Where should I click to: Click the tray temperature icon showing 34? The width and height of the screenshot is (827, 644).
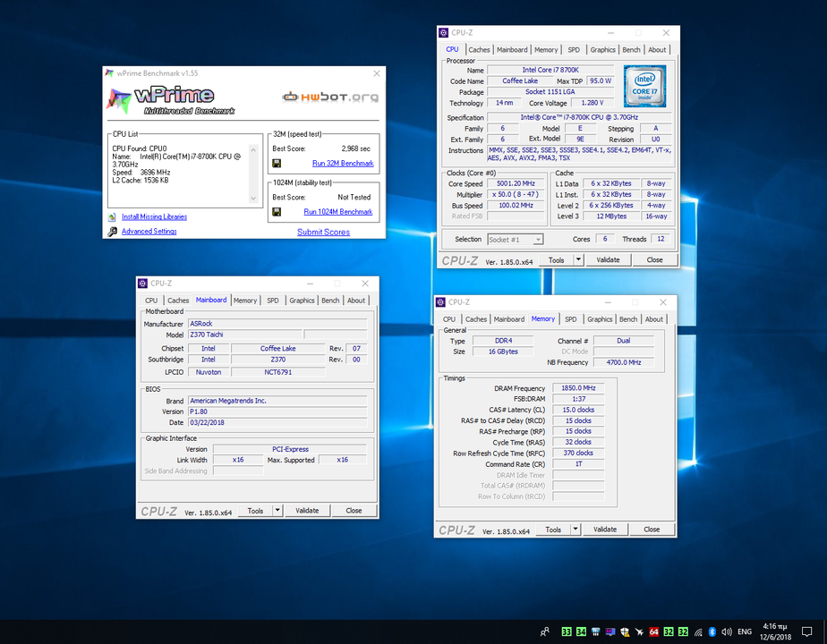click(581, 631)
